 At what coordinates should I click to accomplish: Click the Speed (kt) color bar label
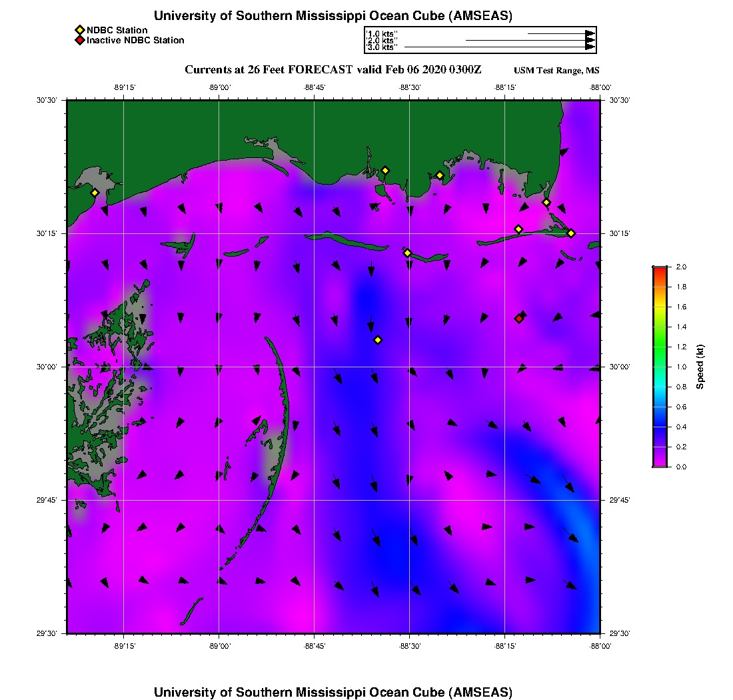[700, 367]
